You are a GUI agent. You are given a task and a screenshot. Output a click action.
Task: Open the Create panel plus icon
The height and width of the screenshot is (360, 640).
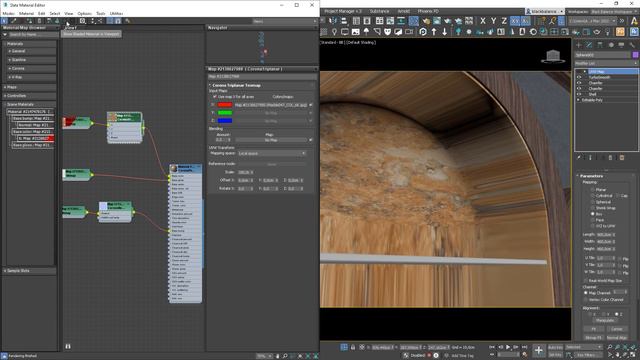point(579,45)
